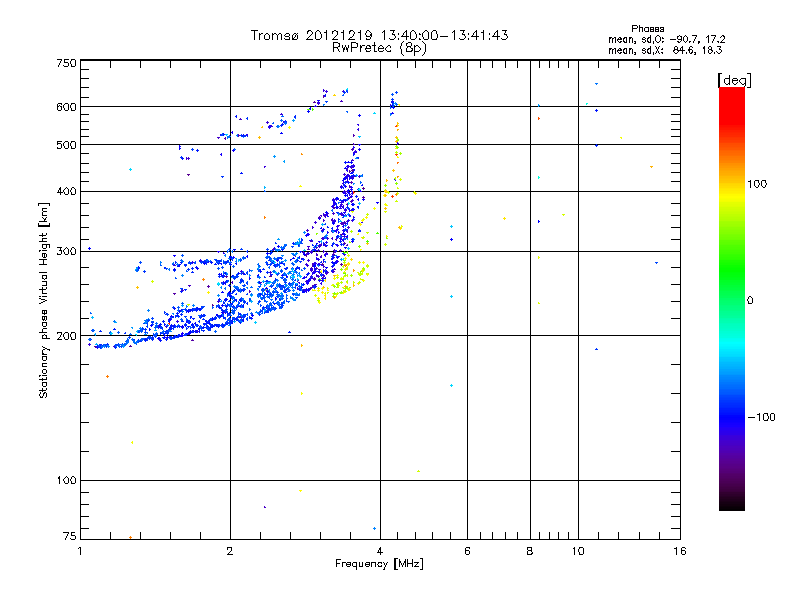Click the y-axis label '75'
The width and height of the screenshot is (800, 600).
tap(70, 536)
